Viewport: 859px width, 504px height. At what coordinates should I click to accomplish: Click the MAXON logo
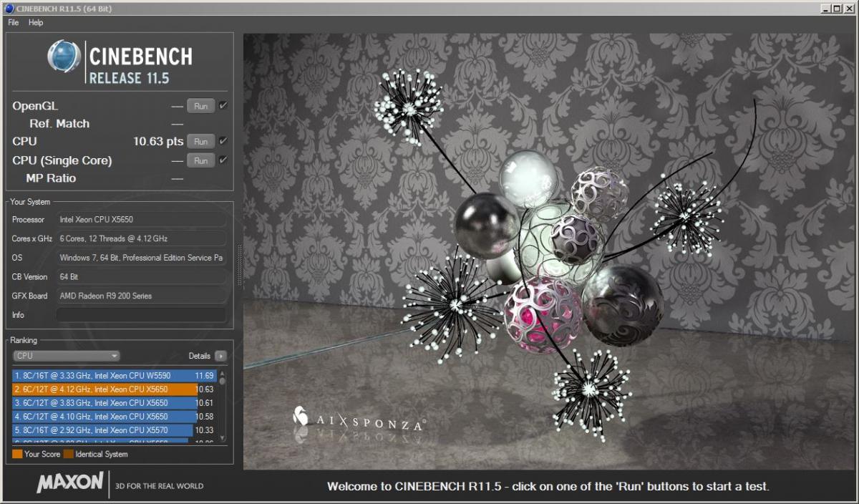pos(70,483)
